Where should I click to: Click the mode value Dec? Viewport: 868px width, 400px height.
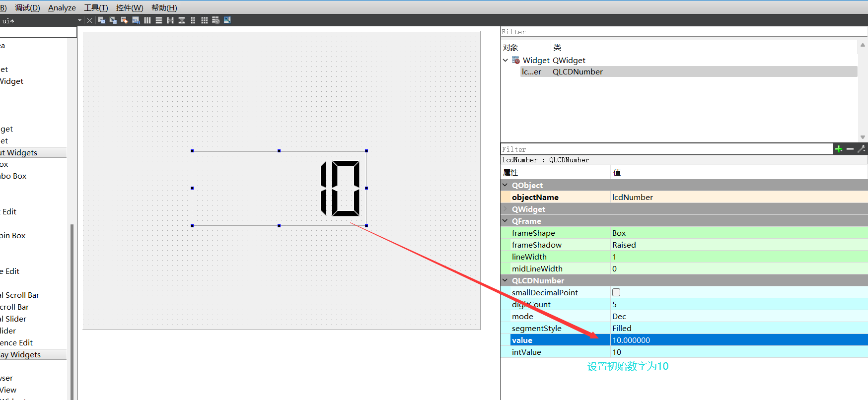coord(739,316)
